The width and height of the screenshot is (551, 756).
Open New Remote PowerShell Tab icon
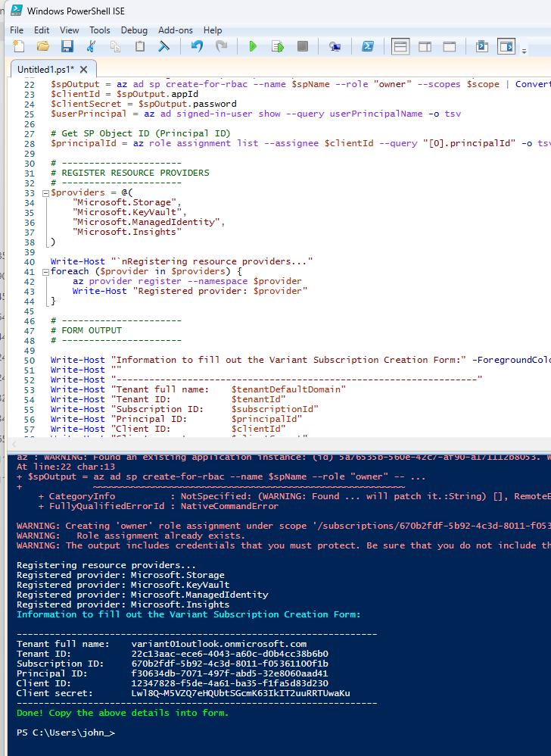[x=335, y=46]
